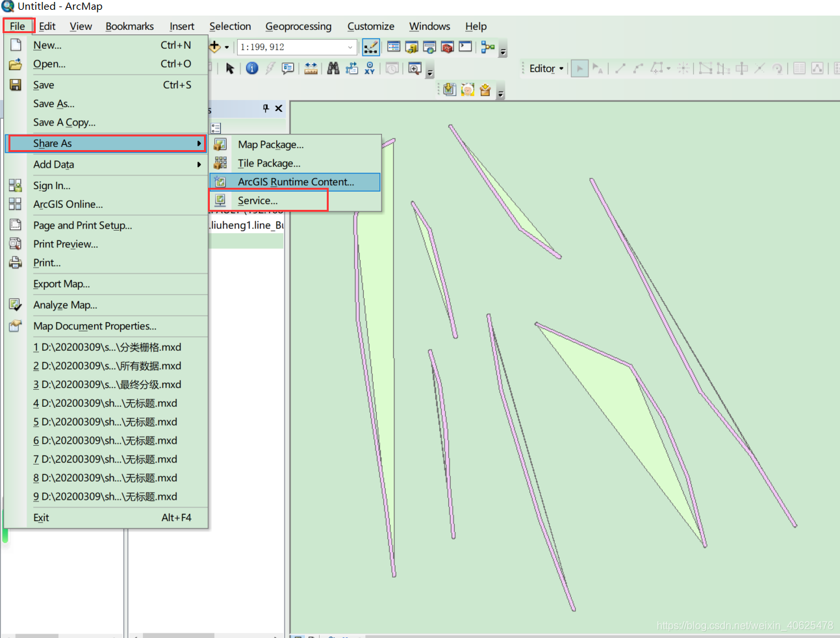Open the Edit menu
The height and width of the screenshot is (638, 840).
47,26
